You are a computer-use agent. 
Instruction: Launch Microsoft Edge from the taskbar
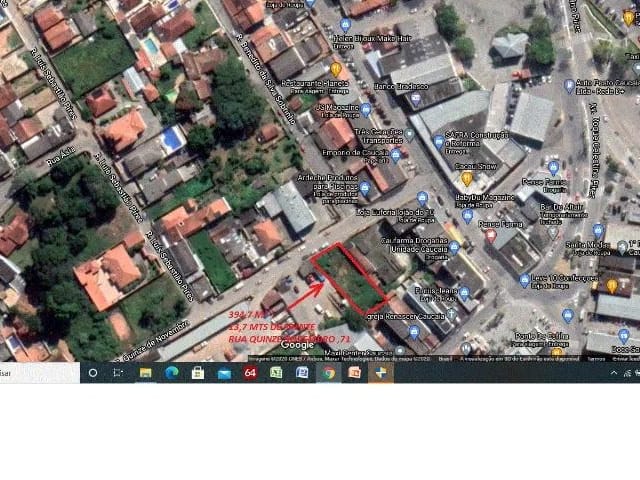171,373
